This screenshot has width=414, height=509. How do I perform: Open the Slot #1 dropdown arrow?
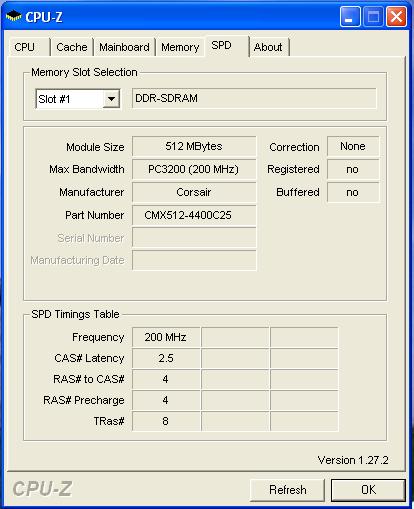pyautogui.click(x=111, y=99)
